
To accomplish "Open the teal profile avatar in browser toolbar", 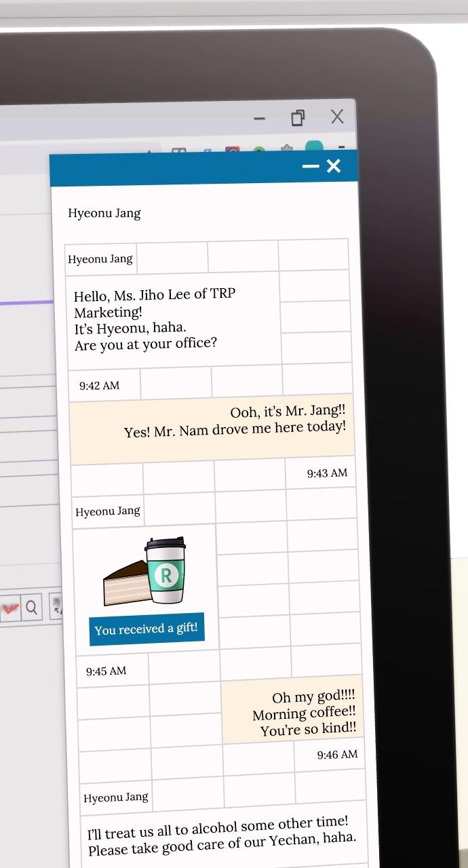I will [314, 147].
